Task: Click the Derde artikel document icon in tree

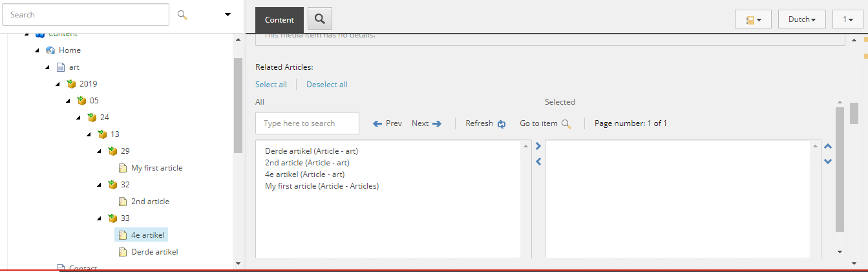Action: 123,252
